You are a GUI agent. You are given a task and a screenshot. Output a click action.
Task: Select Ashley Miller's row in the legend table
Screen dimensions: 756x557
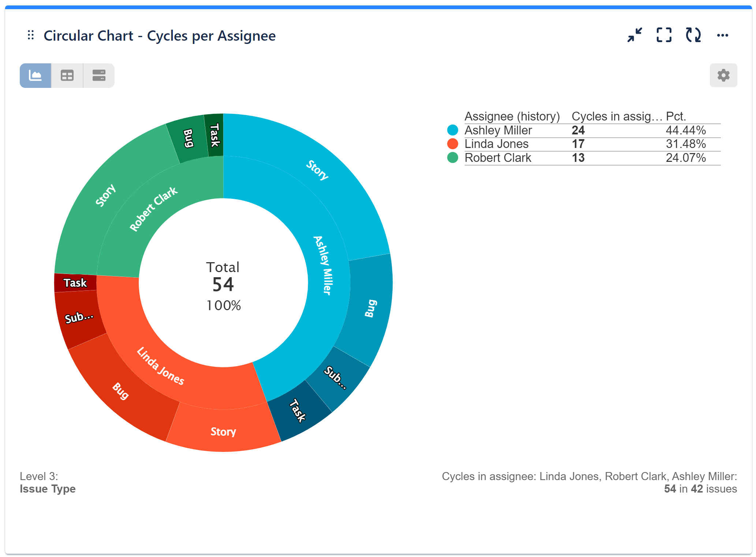(x=498, y=130)
